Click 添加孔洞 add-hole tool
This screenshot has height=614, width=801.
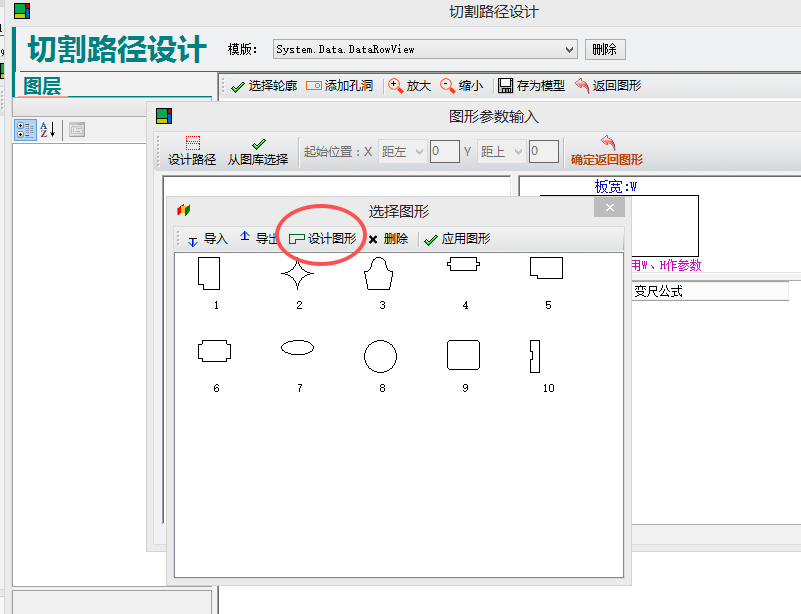coord(339,86)
